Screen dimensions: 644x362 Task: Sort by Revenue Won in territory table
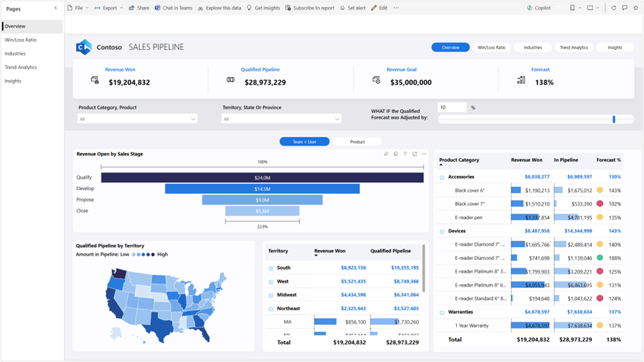[x=330, y=250]
